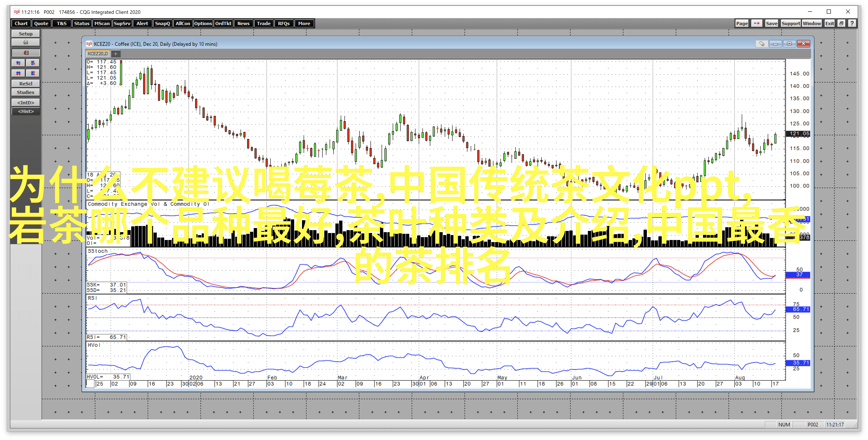Select the KCEZ20,D chart tab
This screenshot has height=440, width=868.
point(98,54)
